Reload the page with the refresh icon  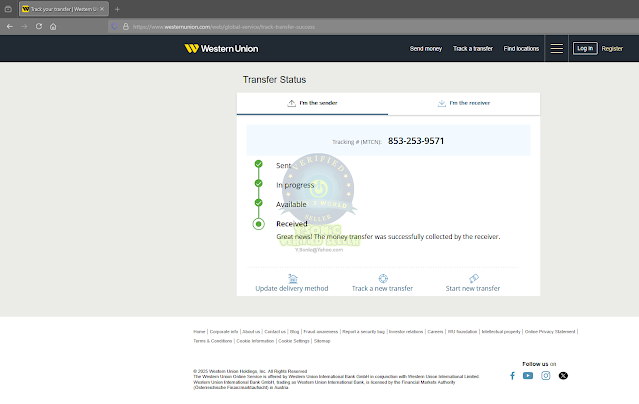click(39, 26)
